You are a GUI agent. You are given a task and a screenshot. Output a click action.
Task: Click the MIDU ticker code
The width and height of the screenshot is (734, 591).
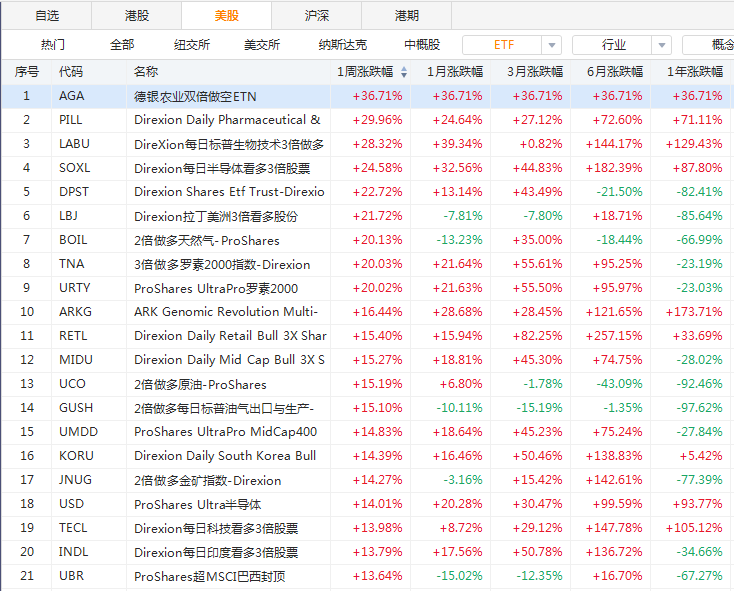(76, 360)
